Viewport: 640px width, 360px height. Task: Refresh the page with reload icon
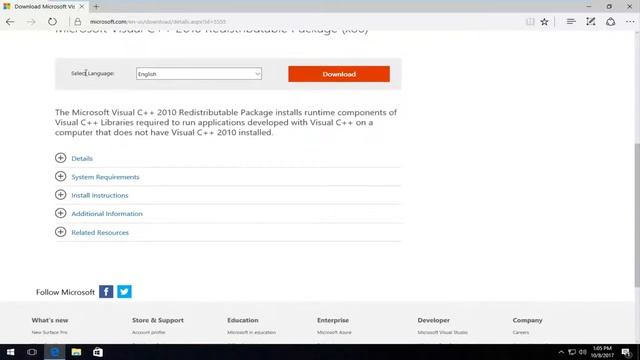click(52, 22)
